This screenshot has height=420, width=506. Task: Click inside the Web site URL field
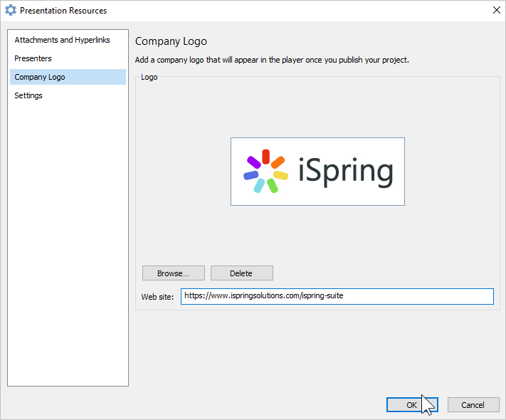(337, 296)
